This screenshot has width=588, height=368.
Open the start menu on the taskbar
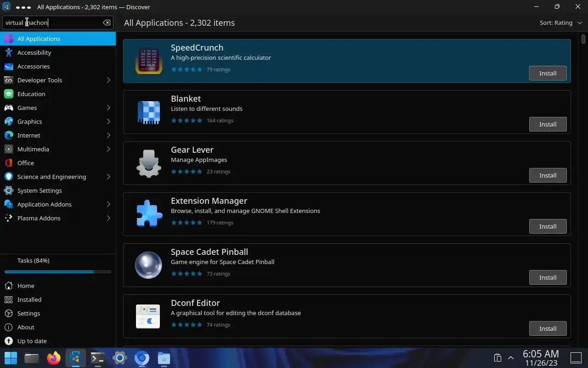(x=11, y=358)
